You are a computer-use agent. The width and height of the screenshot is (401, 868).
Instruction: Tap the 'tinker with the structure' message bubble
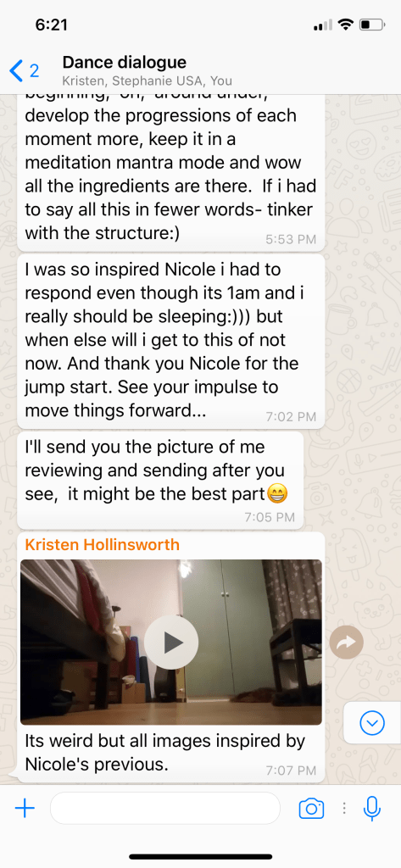tap(170, 172)
